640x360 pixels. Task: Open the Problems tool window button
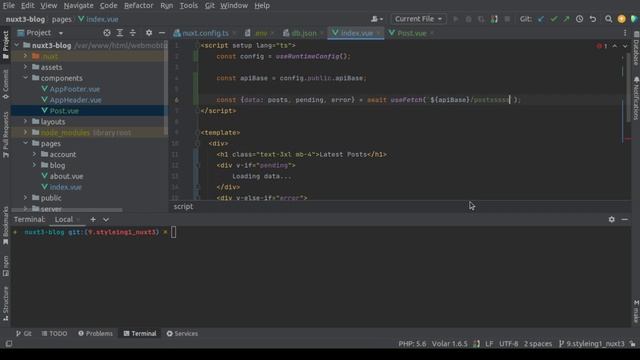point(96,333)
